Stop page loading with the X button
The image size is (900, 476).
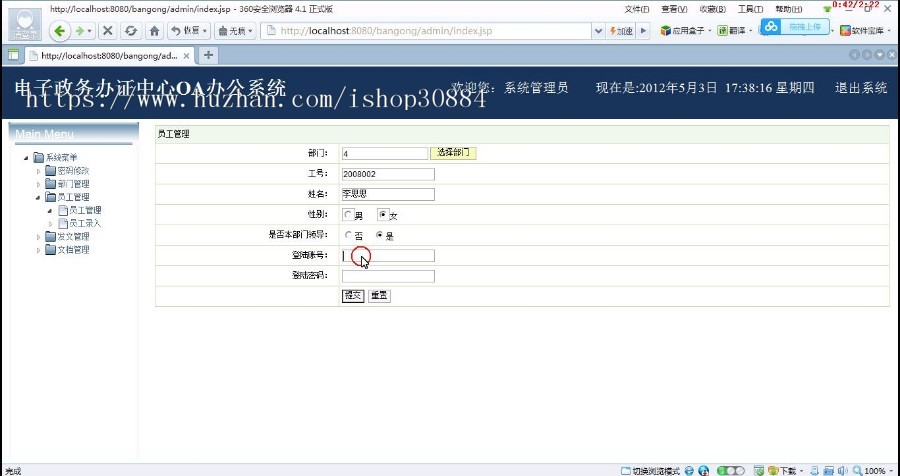107,31
